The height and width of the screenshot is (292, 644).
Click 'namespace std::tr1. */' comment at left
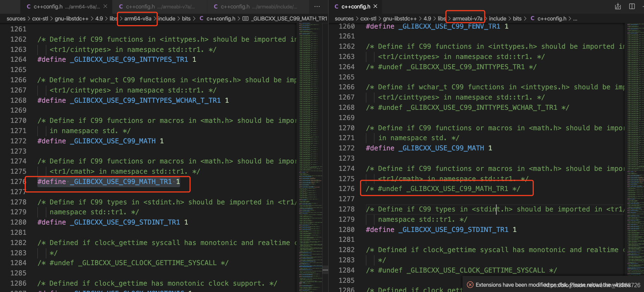click(x=94, y=212)
